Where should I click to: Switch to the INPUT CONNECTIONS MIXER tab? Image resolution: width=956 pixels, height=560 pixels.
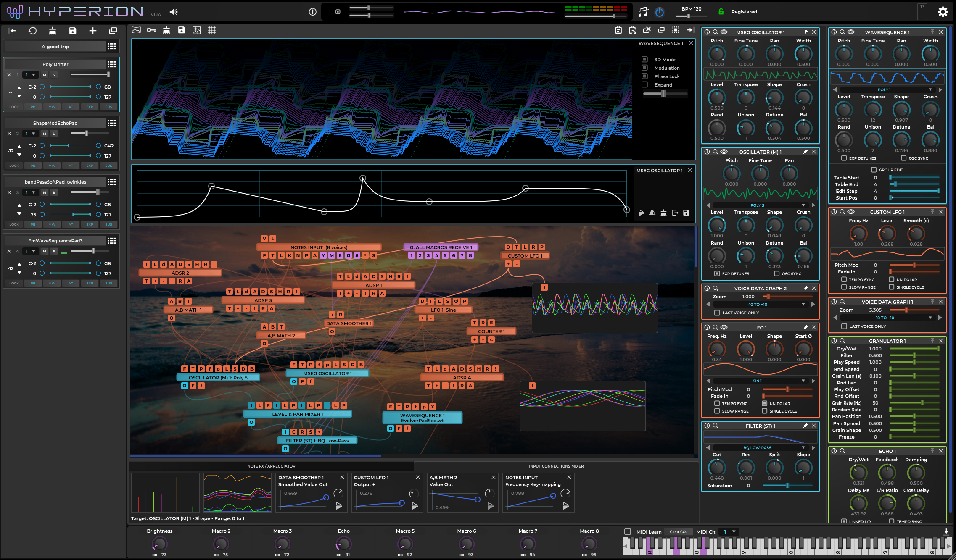[x=556, y=466]
